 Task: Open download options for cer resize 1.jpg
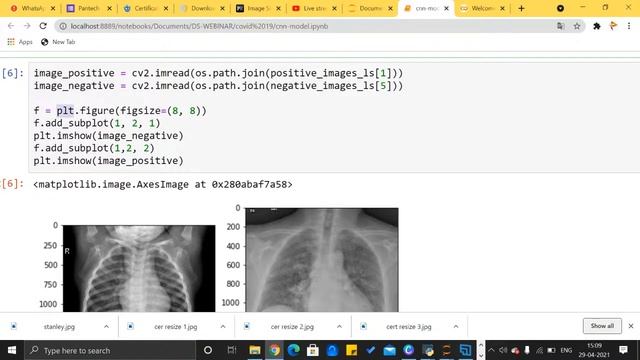223,327
